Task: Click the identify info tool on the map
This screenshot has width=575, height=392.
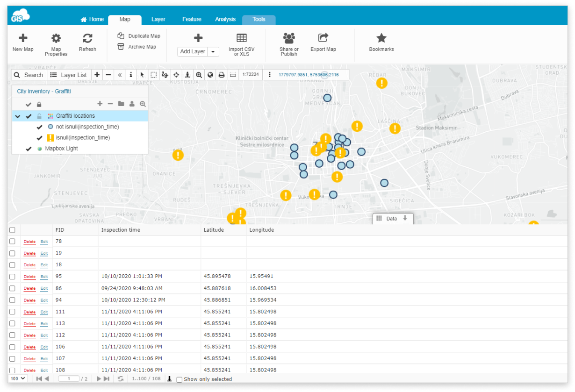Action: coord(131,75)
